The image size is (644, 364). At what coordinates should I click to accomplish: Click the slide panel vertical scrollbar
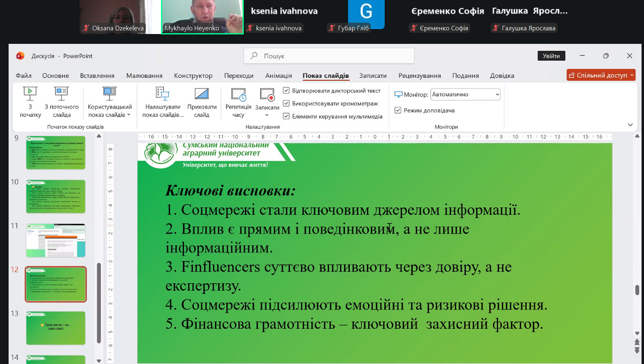(99, 303)
